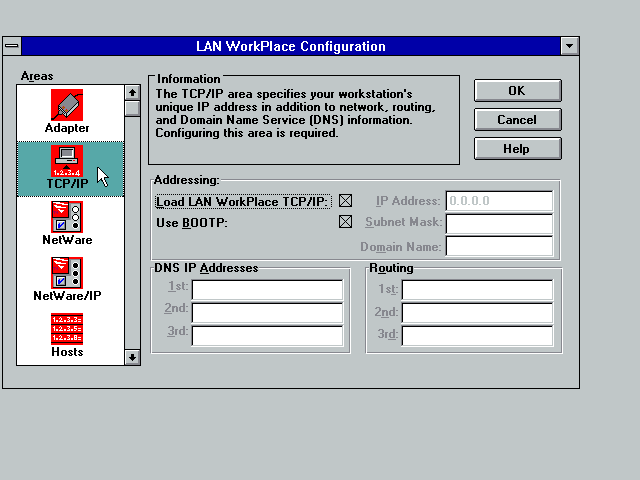The image size is (640, 480).
Task: Open the NetWare area icon
Action: (x=67, y=217)
